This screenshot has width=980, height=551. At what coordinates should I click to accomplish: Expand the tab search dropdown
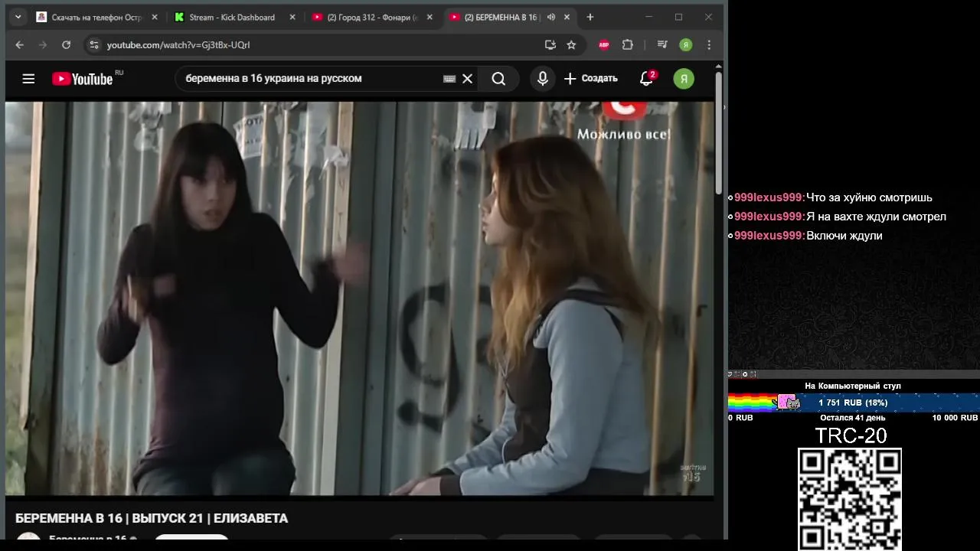click(x=18, y=17)
